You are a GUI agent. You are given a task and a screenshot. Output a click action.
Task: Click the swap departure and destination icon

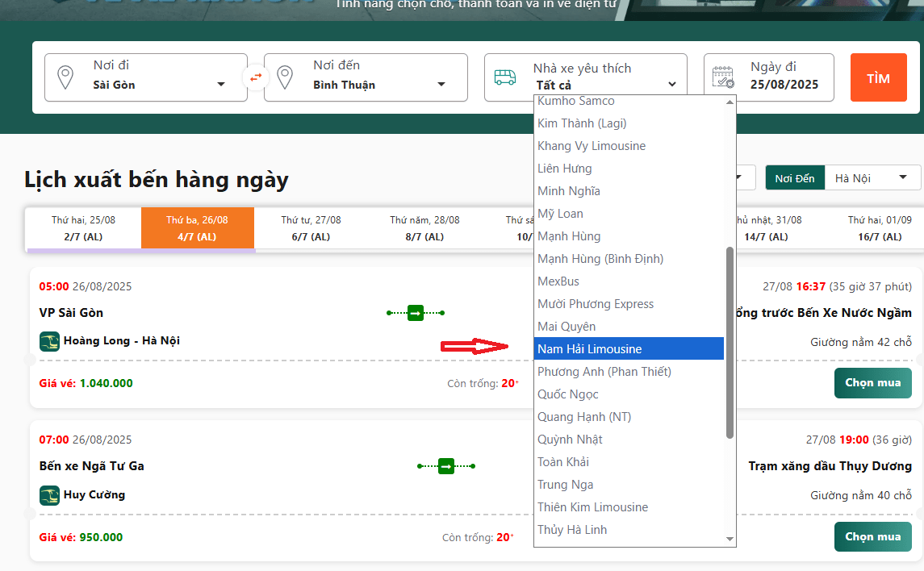[256, 77]
